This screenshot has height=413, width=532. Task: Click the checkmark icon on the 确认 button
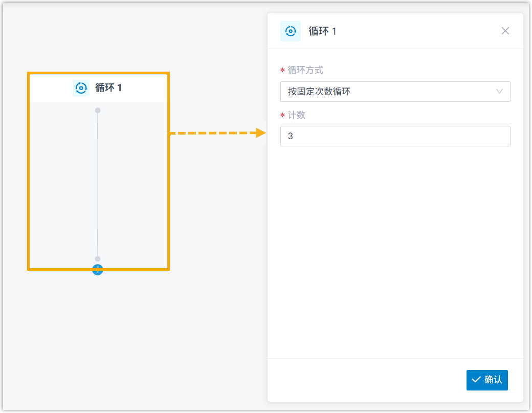coord(476,380)
